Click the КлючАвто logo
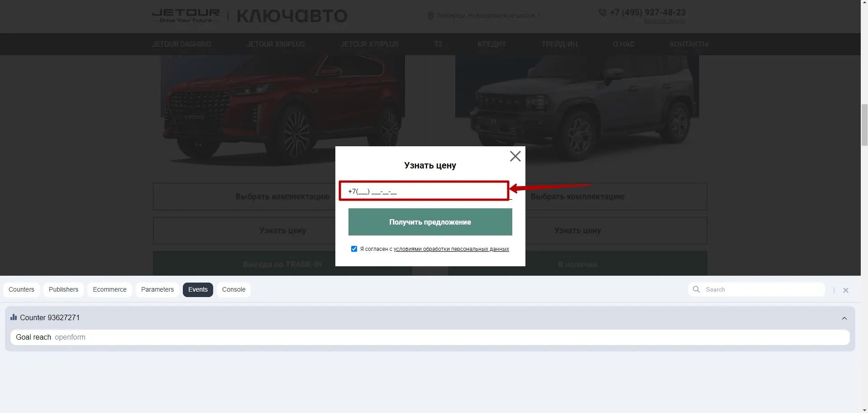The height and width of the screenshot is (413, 868). tap(292, 16)
